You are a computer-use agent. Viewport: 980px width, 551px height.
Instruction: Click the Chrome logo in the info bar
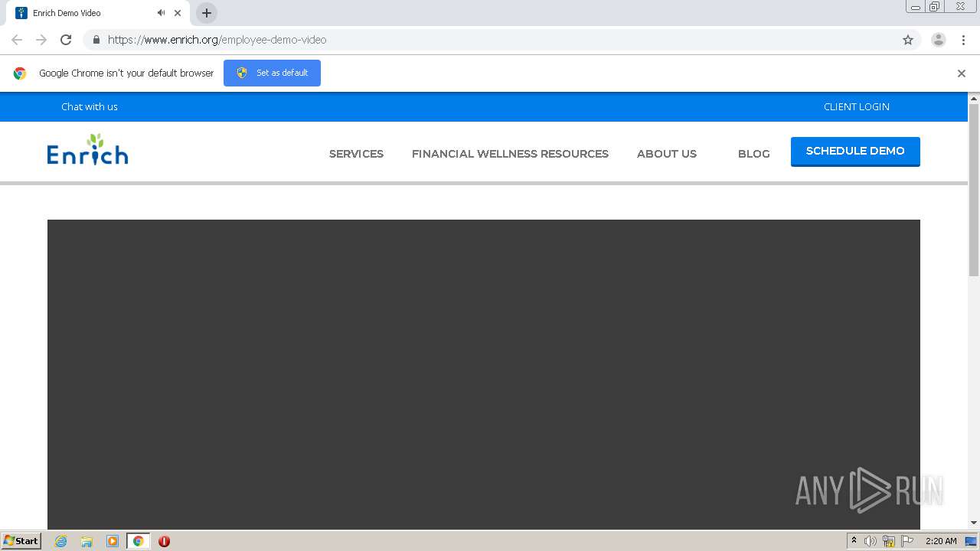click(x=20, y=73)
